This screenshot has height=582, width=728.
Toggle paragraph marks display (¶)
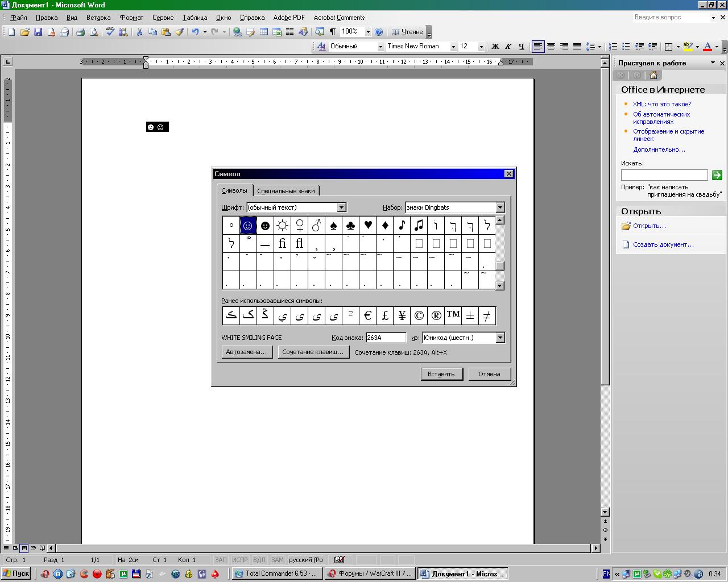tap(332, 32)
